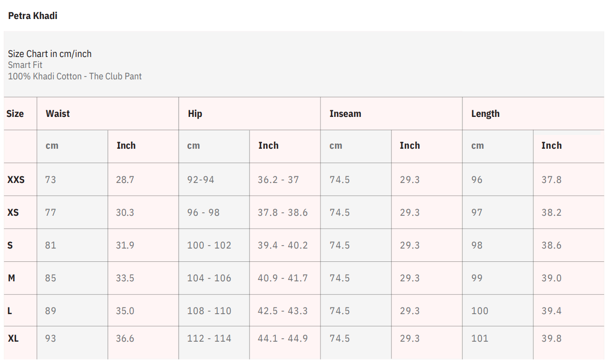The width and height of the screenshot is (610, 364).
Task: Click the XXS size row label
Action: pos(16,180)
